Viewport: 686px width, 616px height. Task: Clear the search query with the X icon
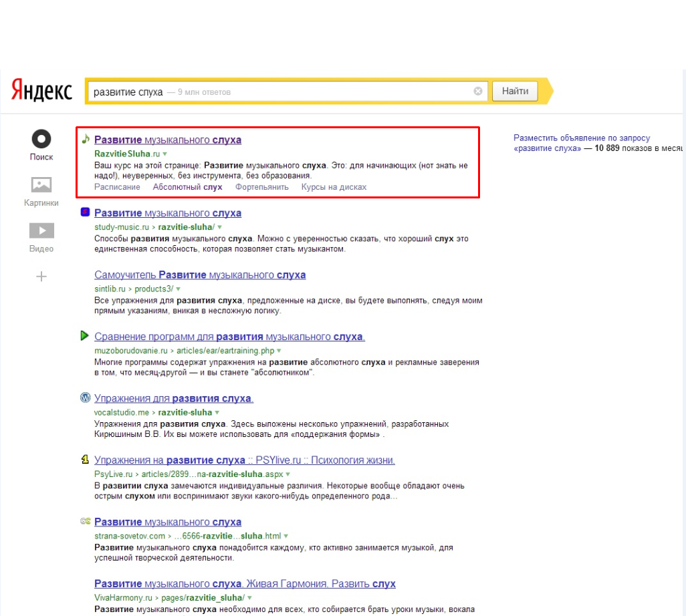(478, 91)
